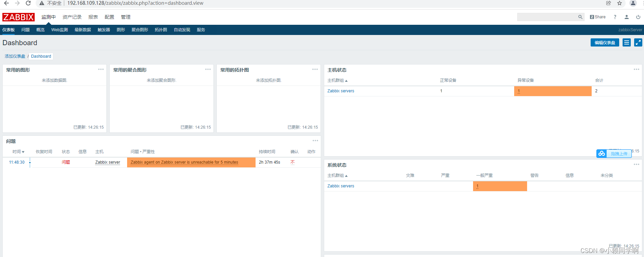
Task: Sort problems by 时间 column
Action: pyautogui.click(x=18, y=152)
